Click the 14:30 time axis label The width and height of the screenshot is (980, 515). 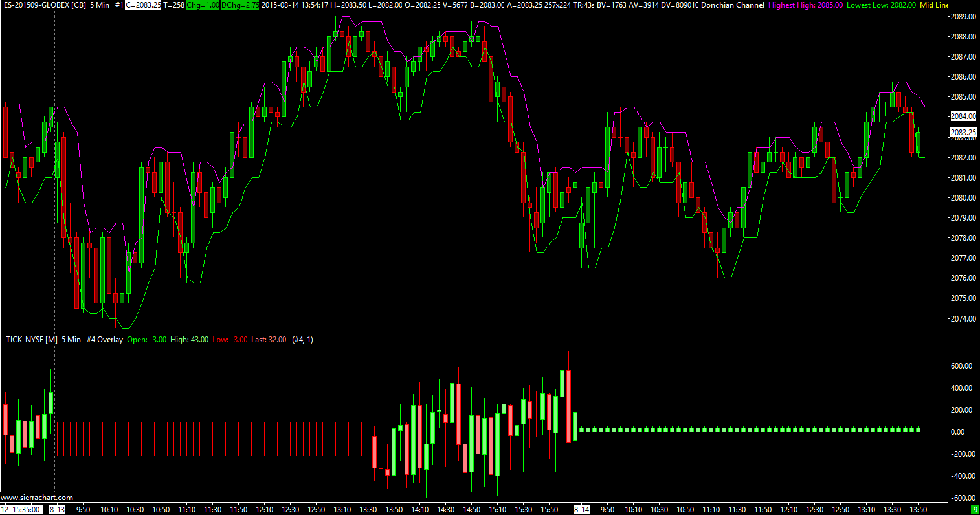(x=447, y=510)
